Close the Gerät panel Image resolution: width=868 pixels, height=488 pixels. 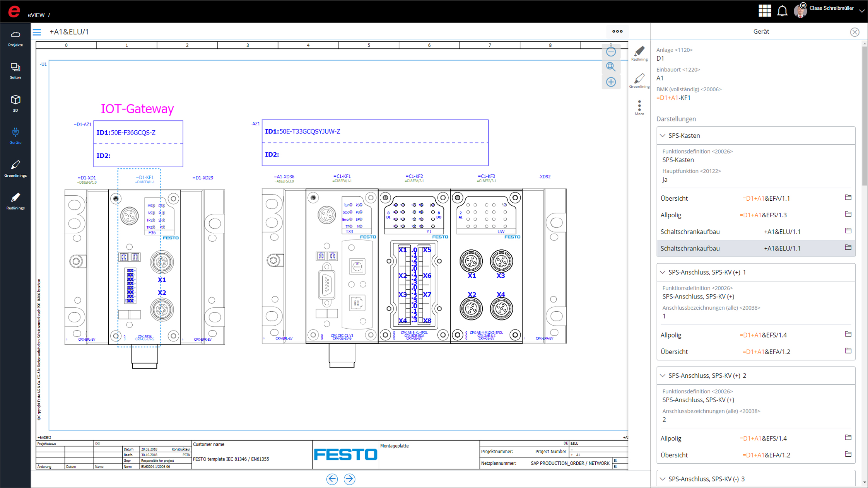click(854, 32)
